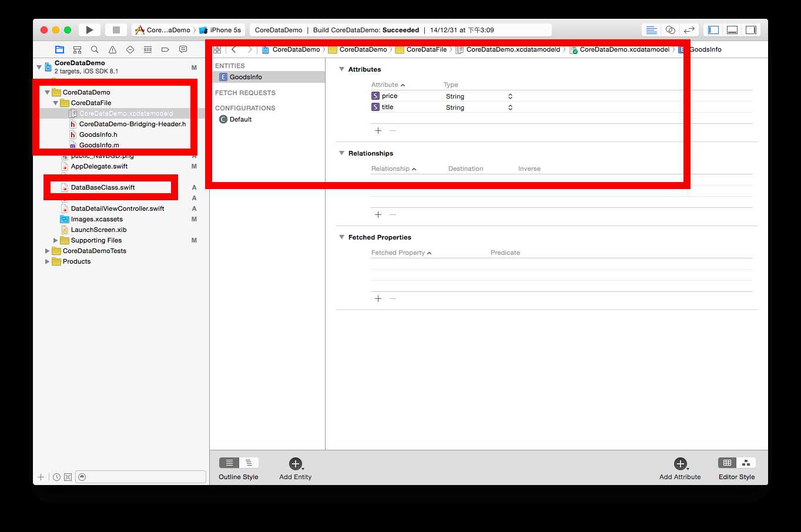Open the Issue navigator warning icon
This screenshot has height=532, width=801.
[112, 50]
